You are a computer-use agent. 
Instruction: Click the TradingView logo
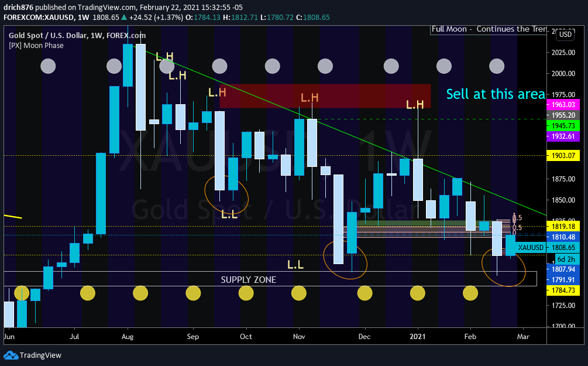click(32, 355)
